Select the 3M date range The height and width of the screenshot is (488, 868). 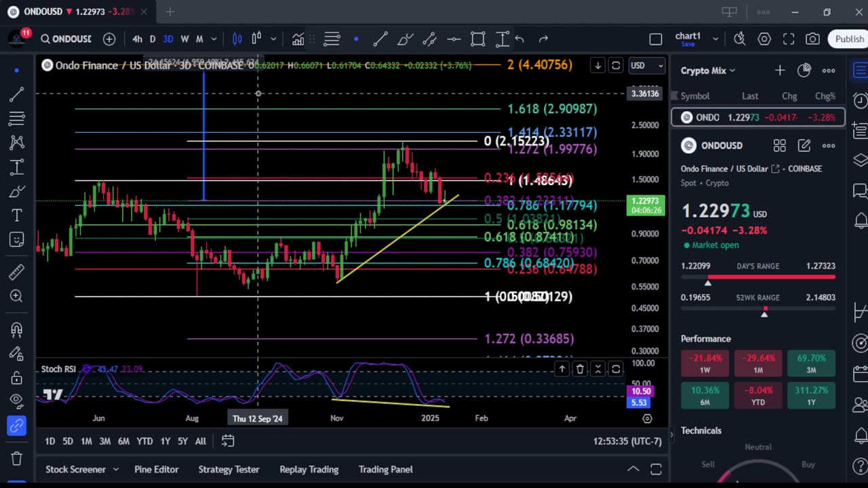[105, 441]
